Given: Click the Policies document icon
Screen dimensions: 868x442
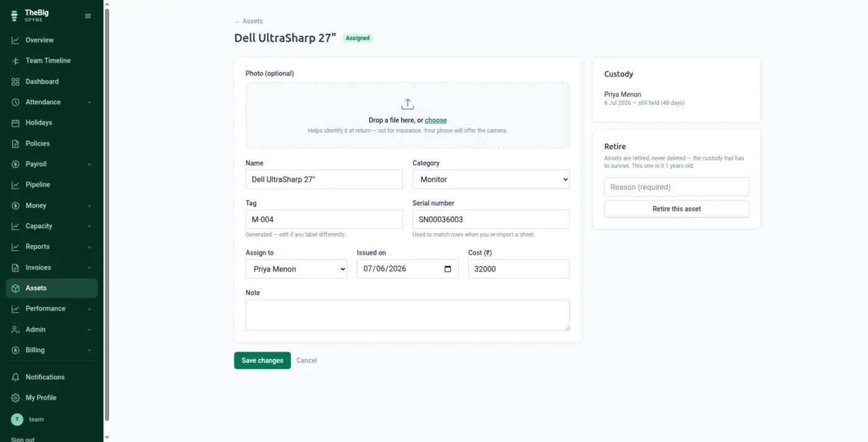Looking at the screenshot, I should click(x=15, y=144).
